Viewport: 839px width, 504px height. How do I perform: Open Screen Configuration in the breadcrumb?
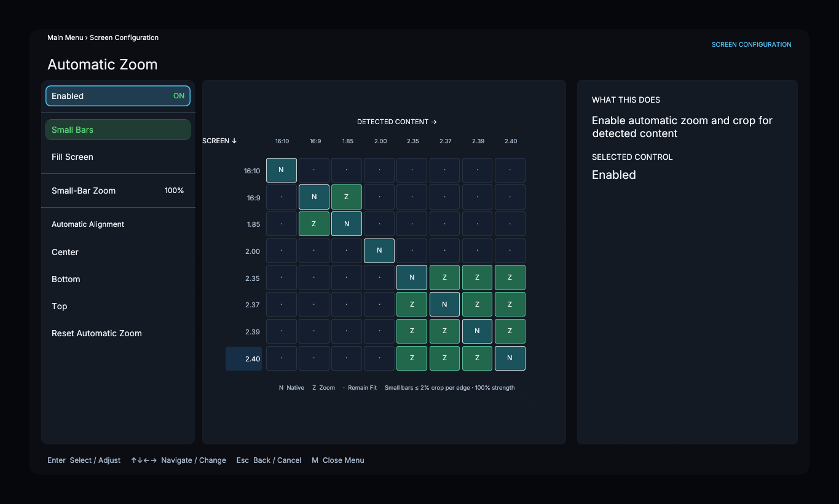coord(124,37)
